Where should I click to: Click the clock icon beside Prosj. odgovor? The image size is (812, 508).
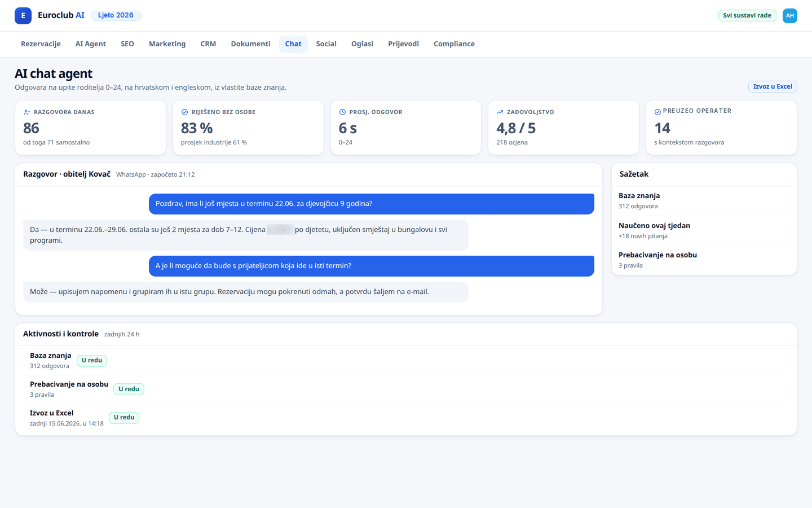tap(342, 112)
